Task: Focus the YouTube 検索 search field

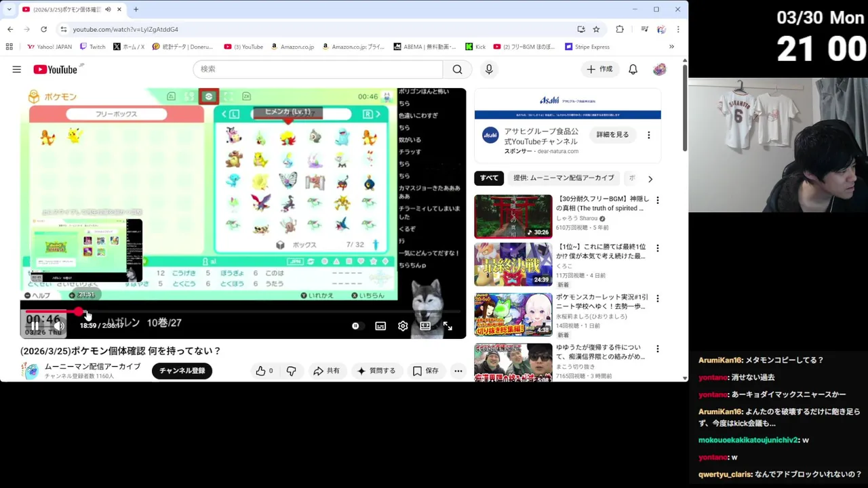Action: click(x=319, y=69)
